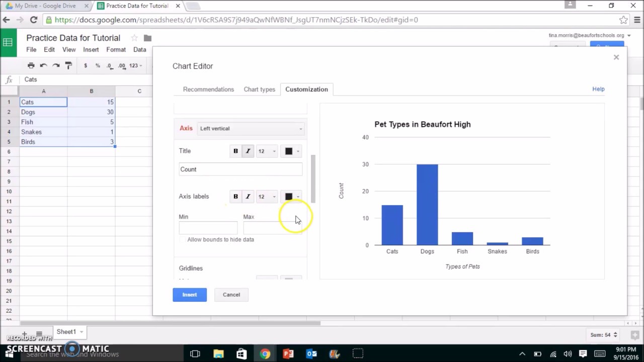Open Task View on the taskbar

[x=195, y=354]
